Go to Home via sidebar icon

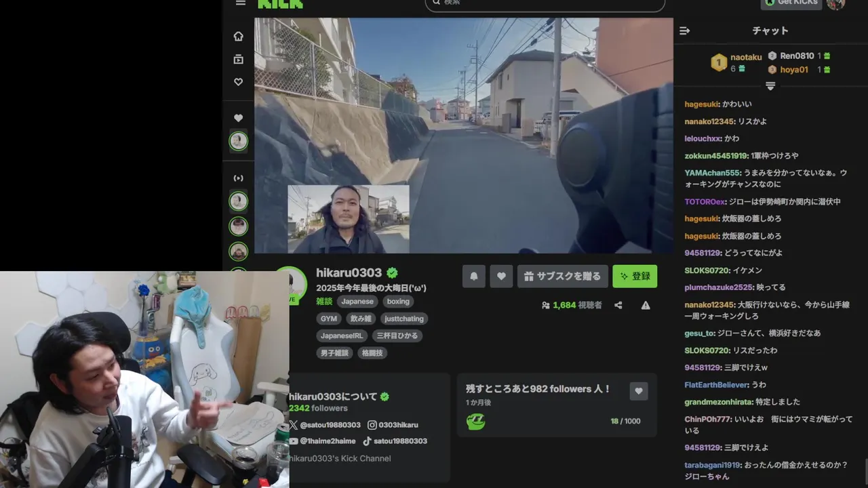tap(238, 36)
